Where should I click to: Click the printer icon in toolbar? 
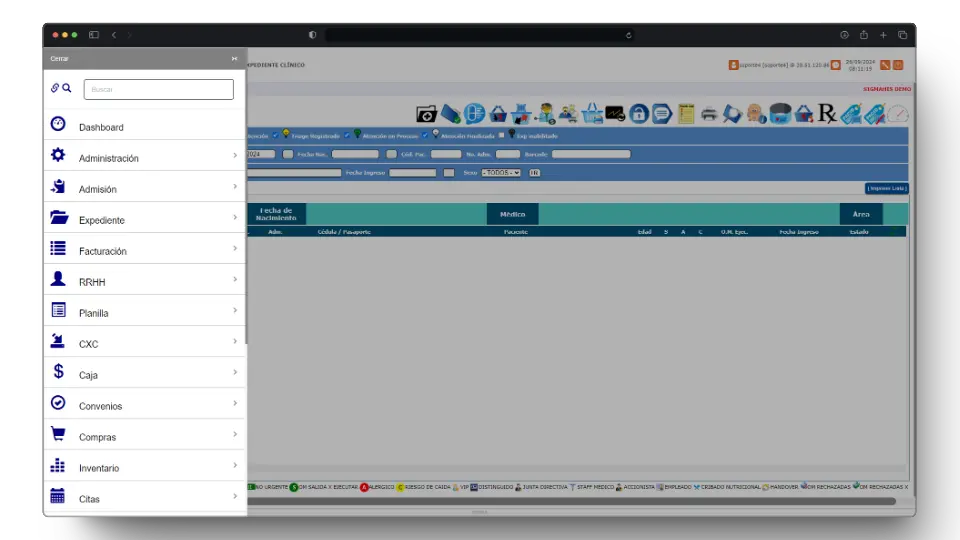pyautogui.click(x=709, y=114)
